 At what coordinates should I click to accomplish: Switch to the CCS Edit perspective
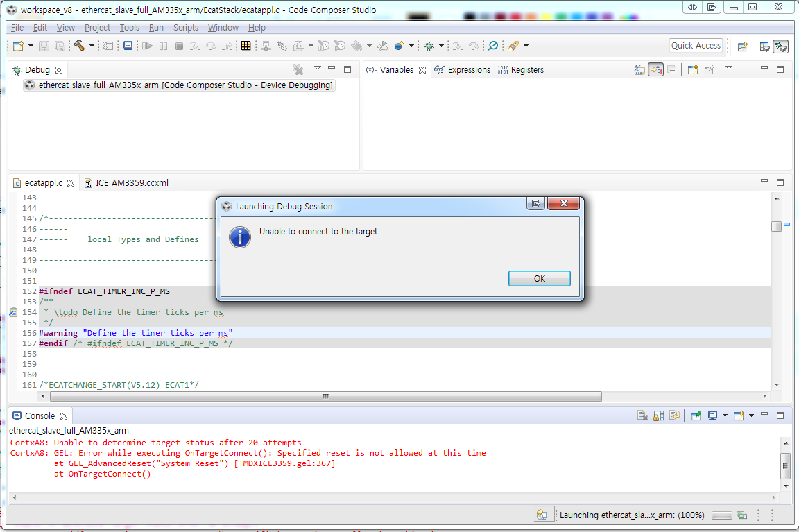click(x=764, y=46)
